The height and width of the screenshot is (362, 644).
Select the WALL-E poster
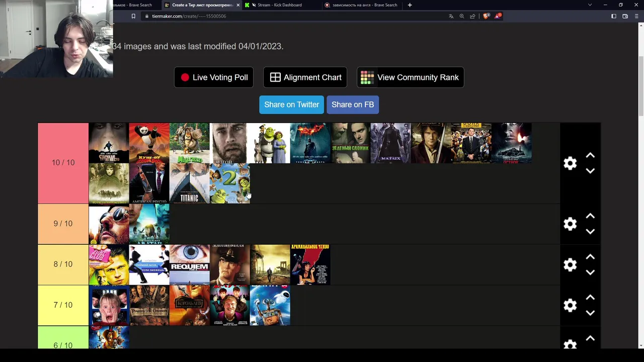pyautogui.click(x=270, y=305)
